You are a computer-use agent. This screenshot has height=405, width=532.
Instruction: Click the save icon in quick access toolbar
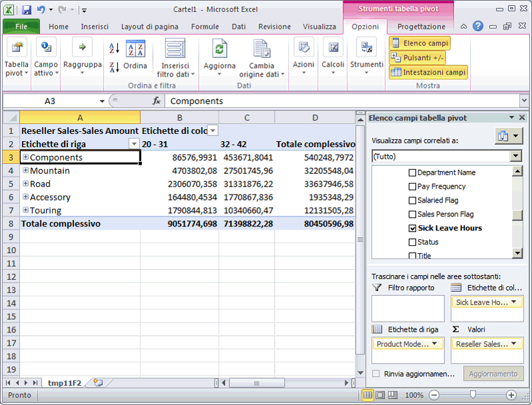tap(27, 10)
